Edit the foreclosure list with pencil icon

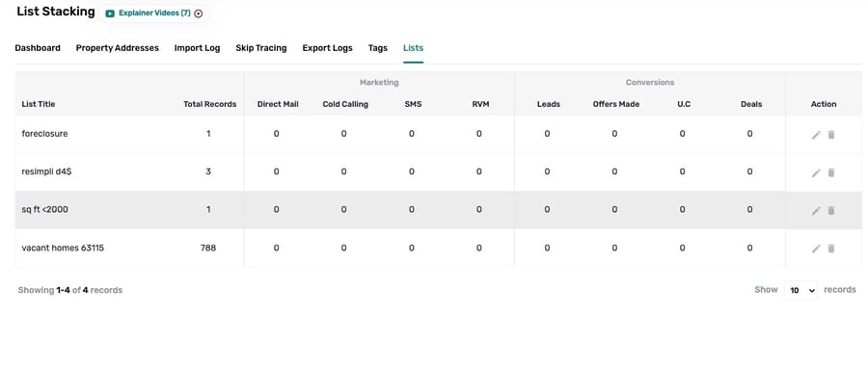816,135
